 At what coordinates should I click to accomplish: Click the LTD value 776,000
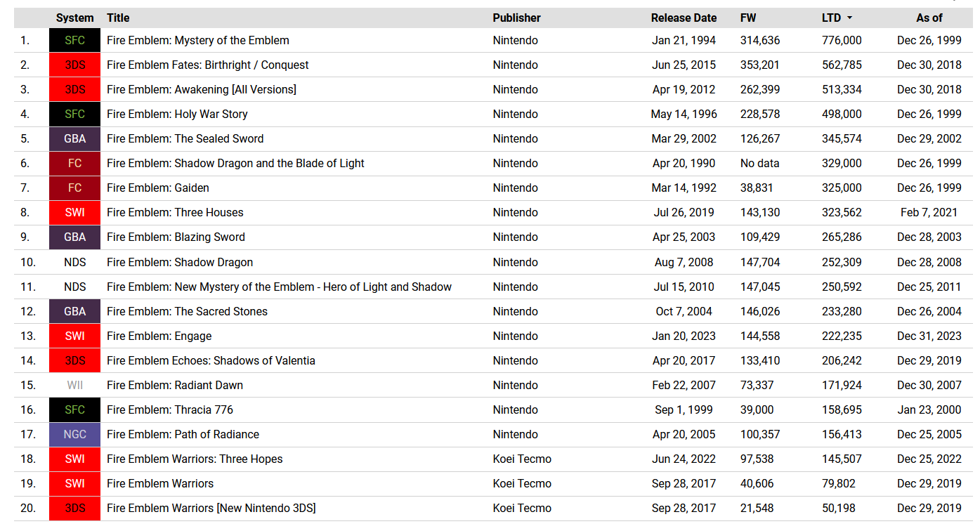(842, 41)
